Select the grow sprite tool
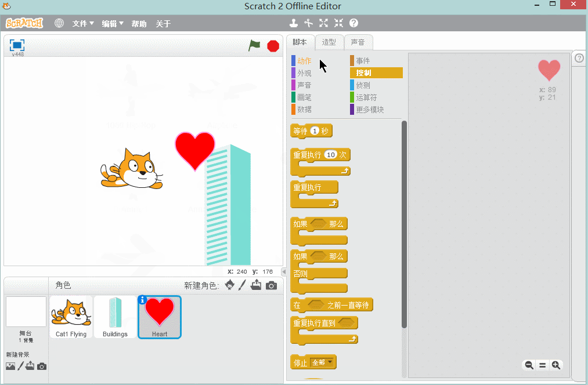This screenshot has width=588, height=385. (x=323, y=23)
